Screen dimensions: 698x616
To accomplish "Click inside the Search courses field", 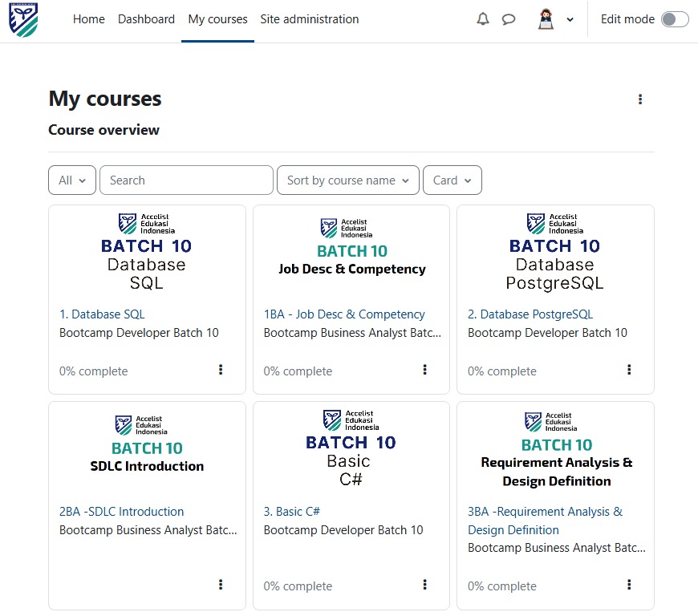I will coord(186,180).
